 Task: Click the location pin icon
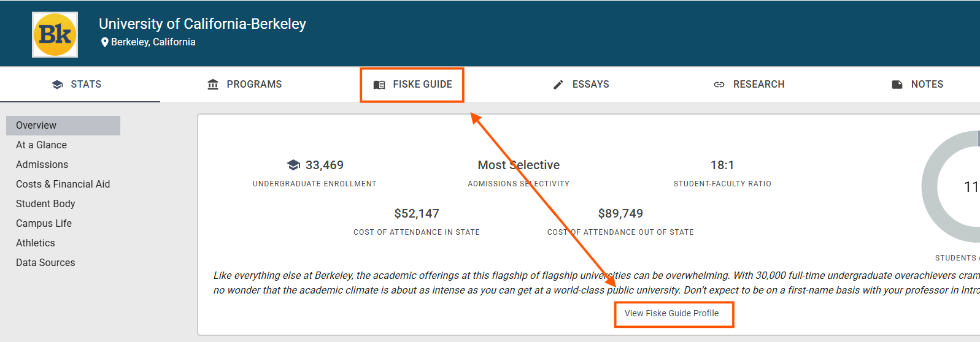point(105,42)
